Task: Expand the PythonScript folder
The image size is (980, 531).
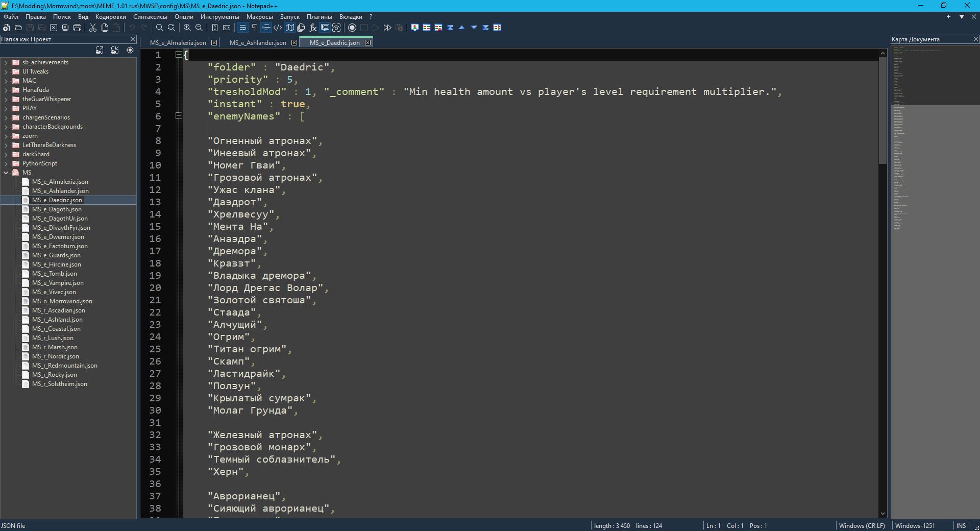Action: pyautogui.click(x=6, y=163)
